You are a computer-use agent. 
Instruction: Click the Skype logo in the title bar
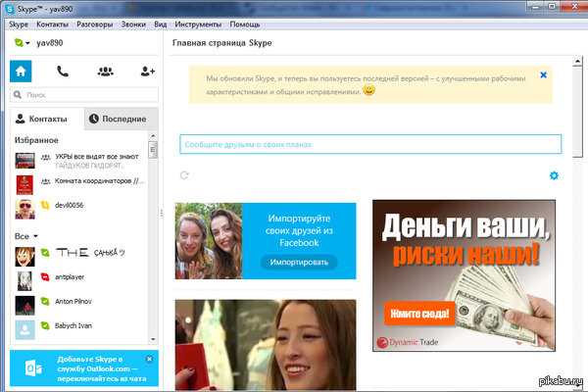pos(10,9)
